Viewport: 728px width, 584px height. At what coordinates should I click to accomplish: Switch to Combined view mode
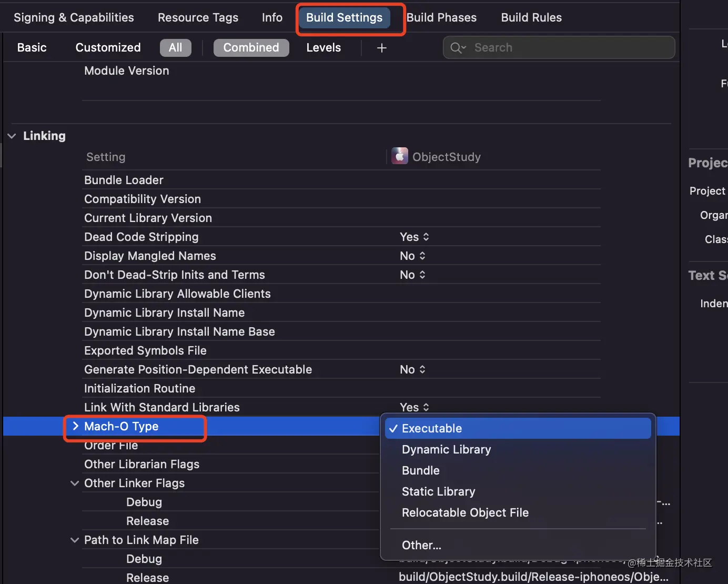251,47
